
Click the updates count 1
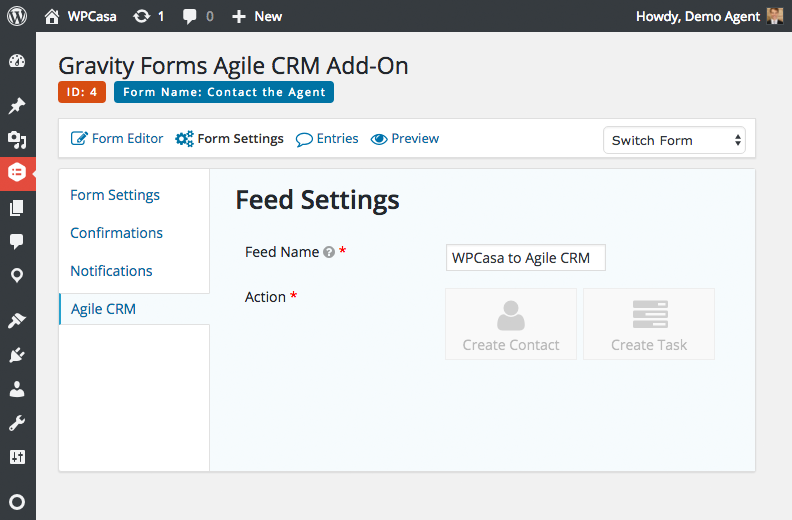click(x=161, y=17)
